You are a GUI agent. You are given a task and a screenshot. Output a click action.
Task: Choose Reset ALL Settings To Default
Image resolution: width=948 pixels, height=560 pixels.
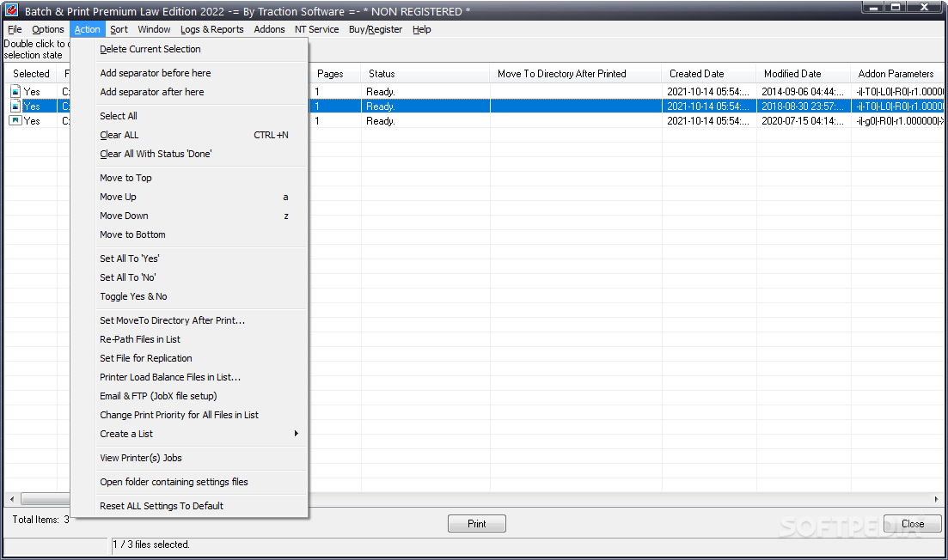(x=189, y=506)
